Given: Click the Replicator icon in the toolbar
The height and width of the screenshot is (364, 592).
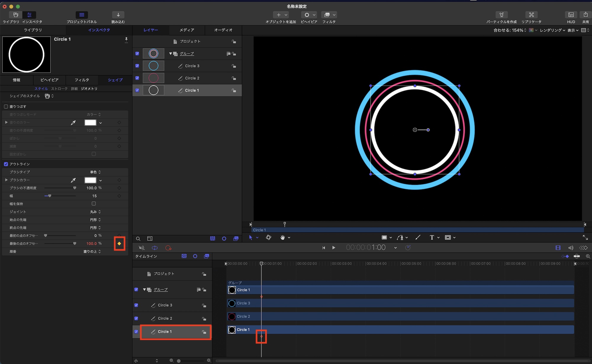Looking at the screenshot, I should point(531,15).
